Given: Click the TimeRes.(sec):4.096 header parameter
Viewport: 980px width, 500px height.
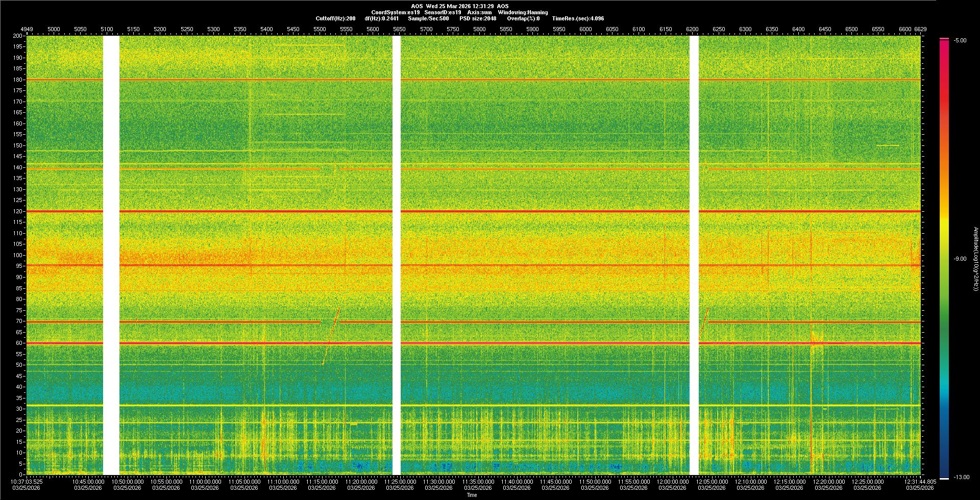Looking at the screenshot, I should [x=578, y=18].
